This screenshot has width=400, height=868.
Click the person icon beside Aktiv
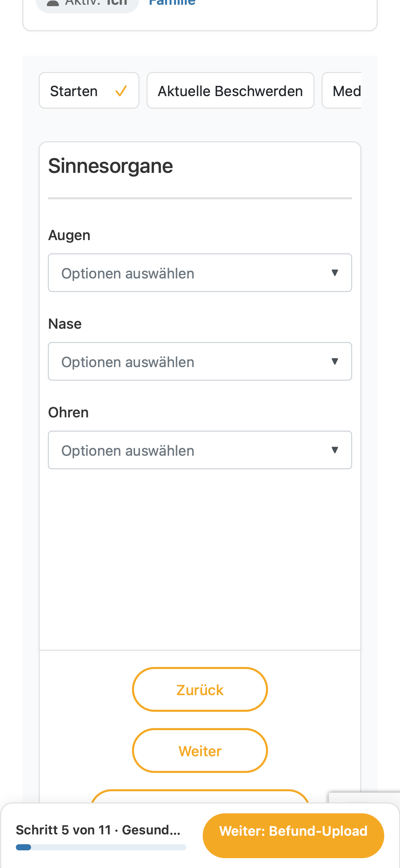pos(53,3)
